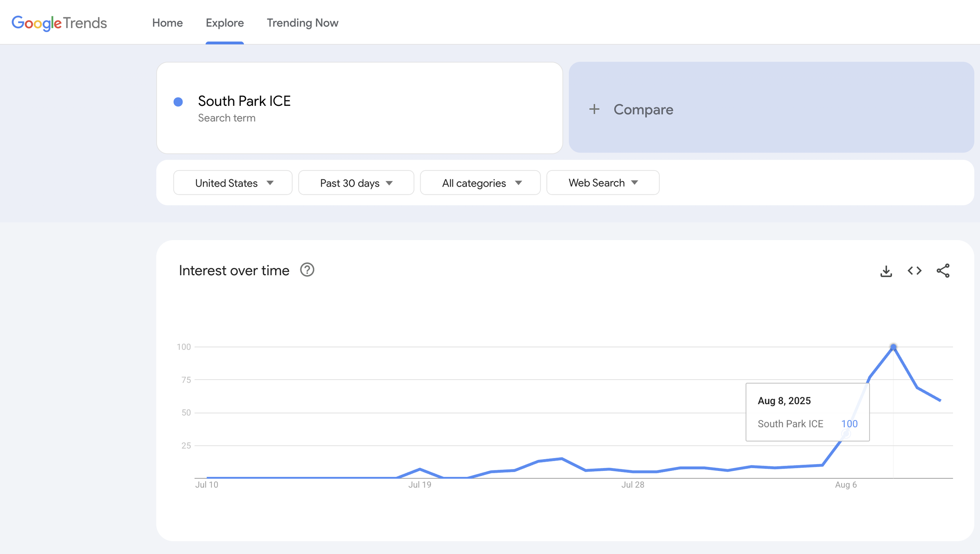This screenshot has height=554, width=980.
Task: Click the Aug 6 axis label
Action: point(846,485)
